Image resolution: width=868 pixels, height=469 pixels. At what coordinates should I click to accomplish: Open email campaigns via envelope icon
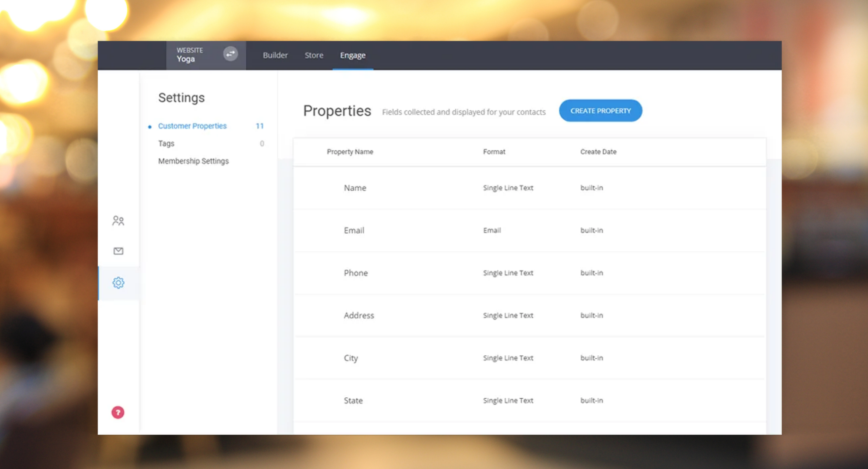pyautogui.click(x=118, y=251)
